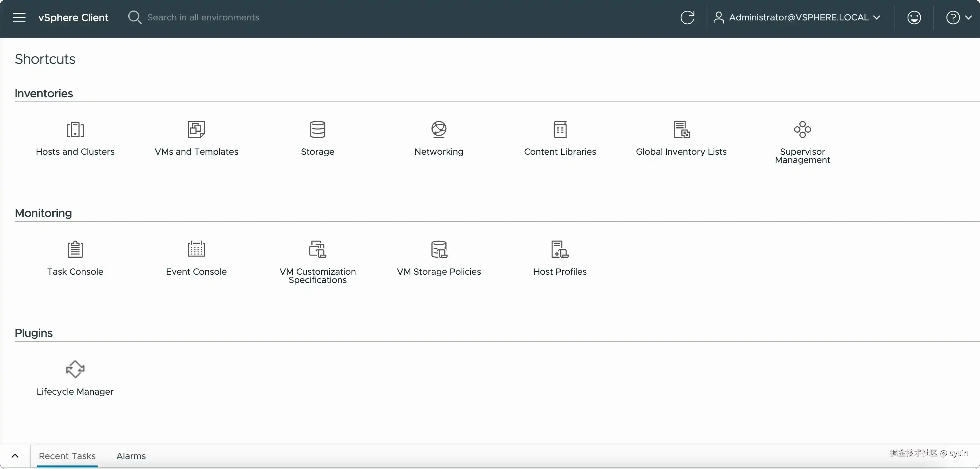Click the smiley feedback icon
Screen dimensions: 980x469
click(x=914, y=18)
